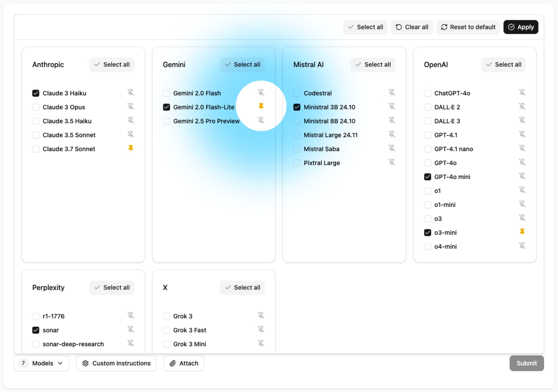558x392 pixels.
Task: Pin the GPT-4.1 nano model
Action: [522, 148]
